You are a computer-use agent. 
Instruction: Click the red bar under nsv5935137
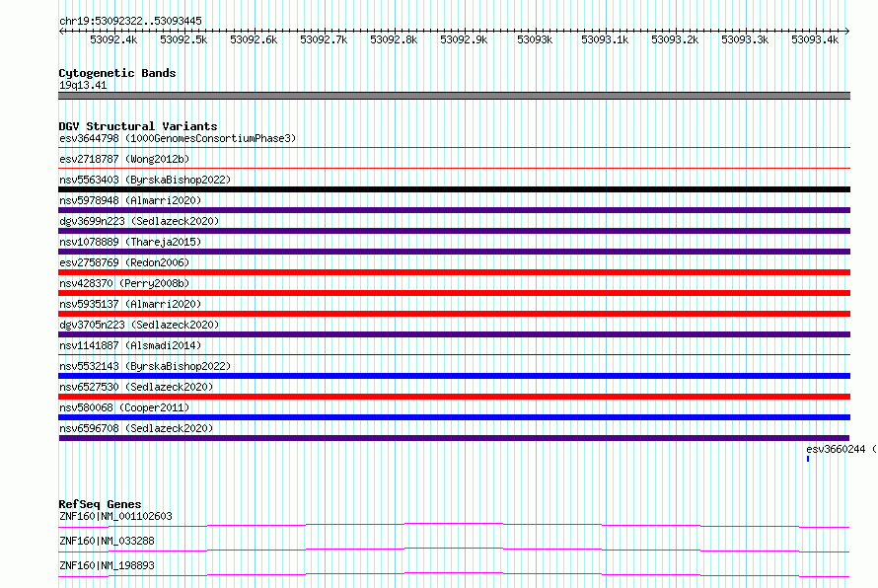(x=454, y=314)
